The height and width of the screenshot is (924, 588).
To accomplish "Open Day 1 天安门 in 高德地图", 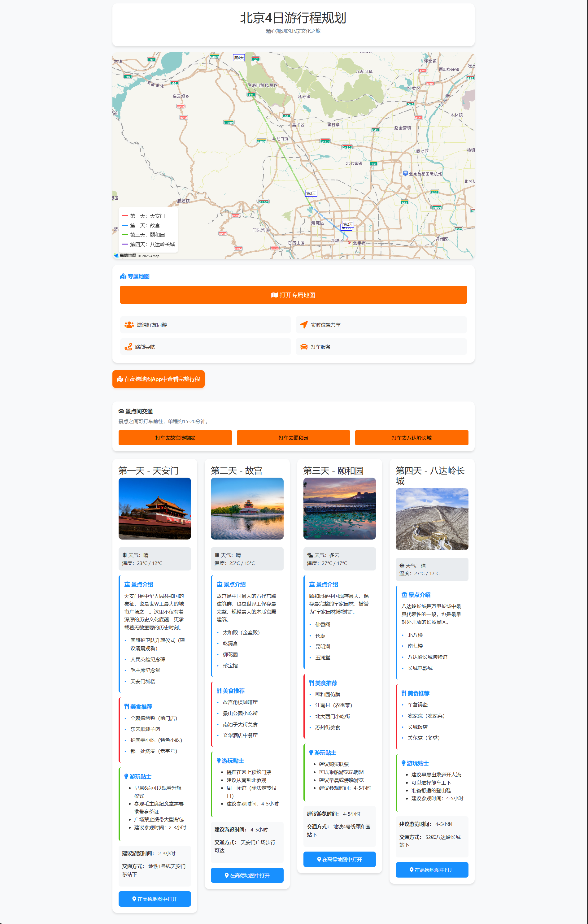I will [x=155, y=899].
